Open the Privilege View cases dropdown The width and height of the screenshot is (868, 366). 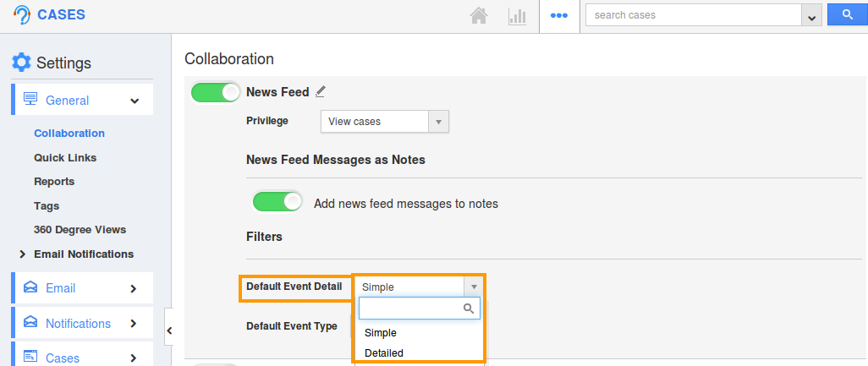[385, 122]
